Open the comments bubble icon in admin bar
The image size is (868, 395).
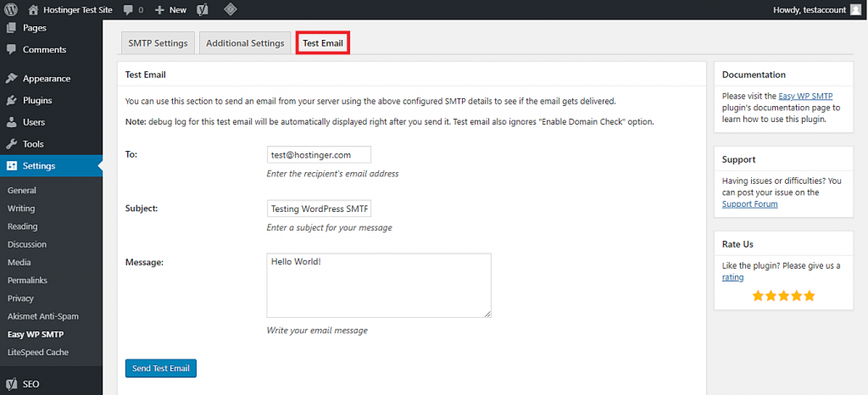[128, 10]
